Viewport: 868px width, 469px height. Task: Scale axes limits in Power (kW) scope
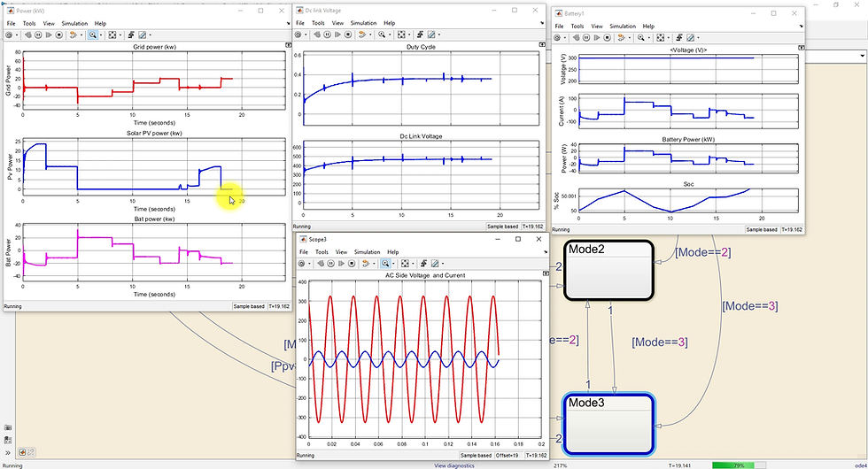coord(112,35)
